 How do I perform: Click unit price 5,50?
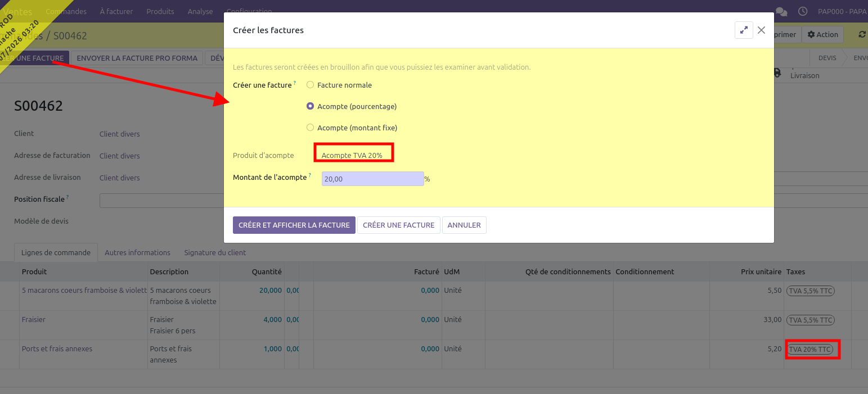[x=775, y=290]
